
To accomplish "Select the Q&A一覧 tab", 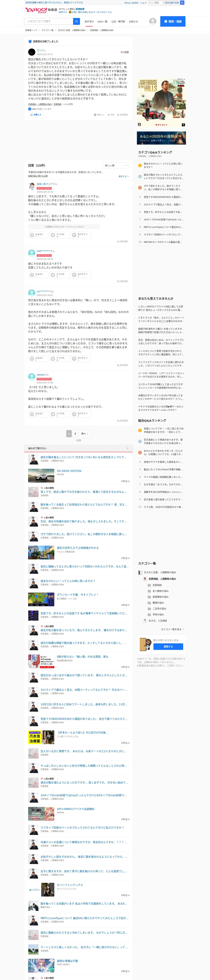I will pos(102,22).
